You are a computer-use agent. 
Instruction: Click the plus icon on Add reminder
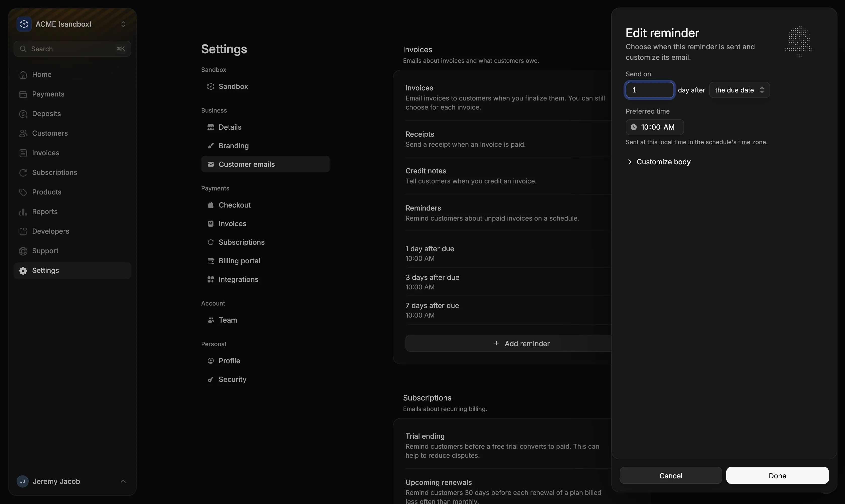[496, 344]
